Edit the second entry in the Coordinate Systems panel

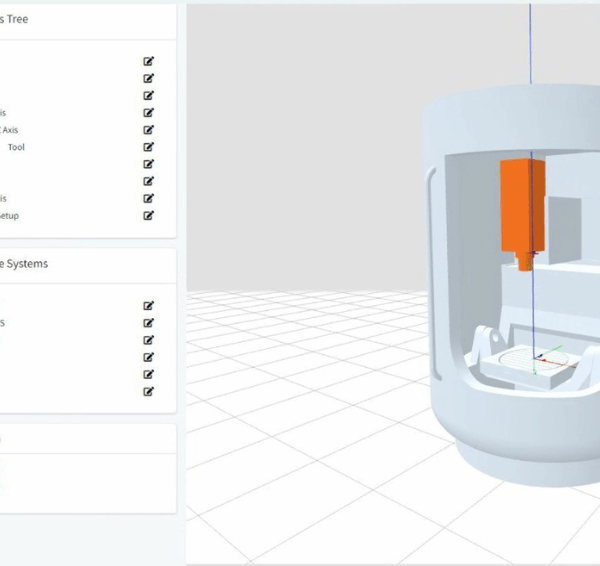point(149,323)
